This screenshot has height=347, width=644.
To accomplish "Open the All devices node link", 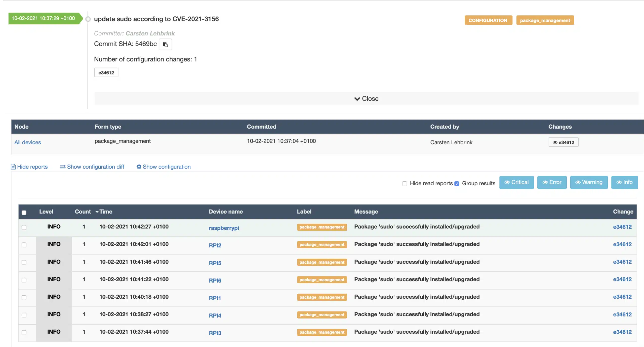I will click(x=27, y=142).
